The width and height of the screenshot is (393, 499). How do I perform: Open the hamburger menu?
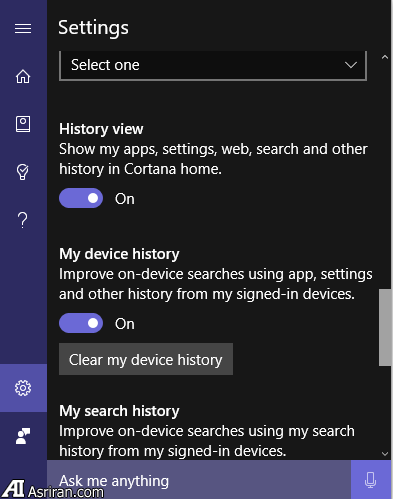pyautogui.click(x=23, y=28)
